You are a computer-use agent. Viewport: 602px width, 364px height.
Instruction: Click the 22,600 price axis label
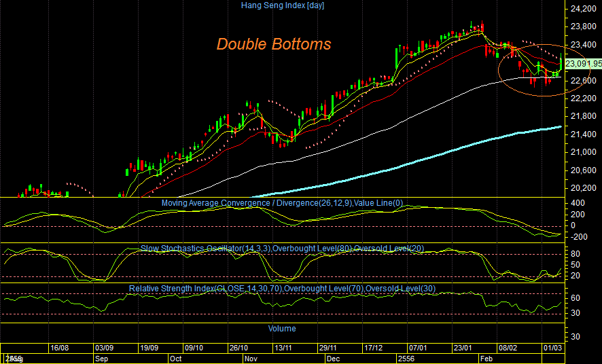[x=584, y=81]
